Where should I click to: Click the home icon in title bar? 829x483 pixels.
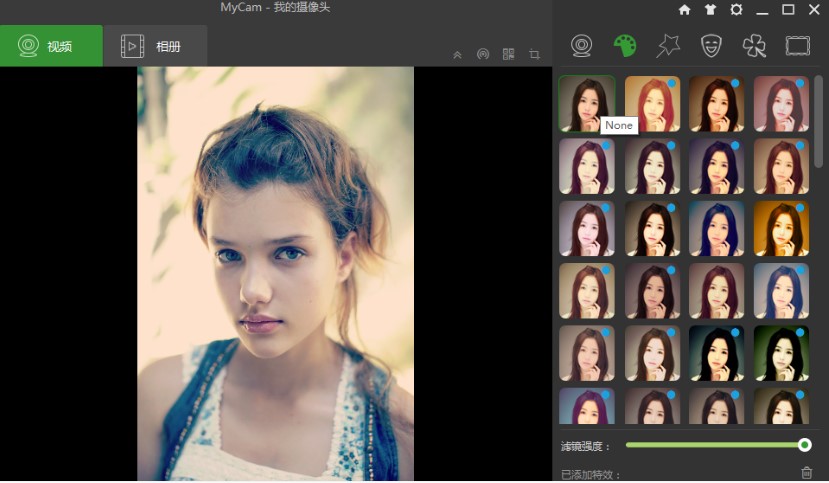point(684,9)
